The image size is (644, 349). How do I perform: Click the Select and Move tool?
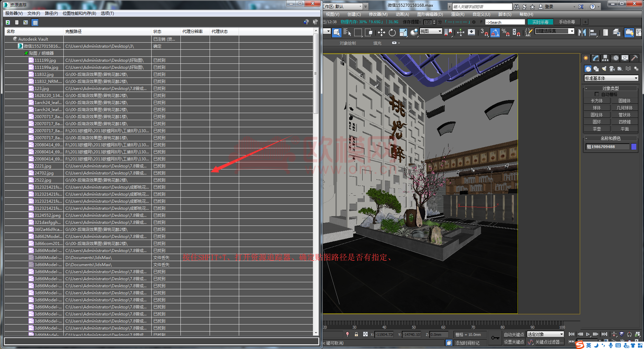tap(381, 33)
